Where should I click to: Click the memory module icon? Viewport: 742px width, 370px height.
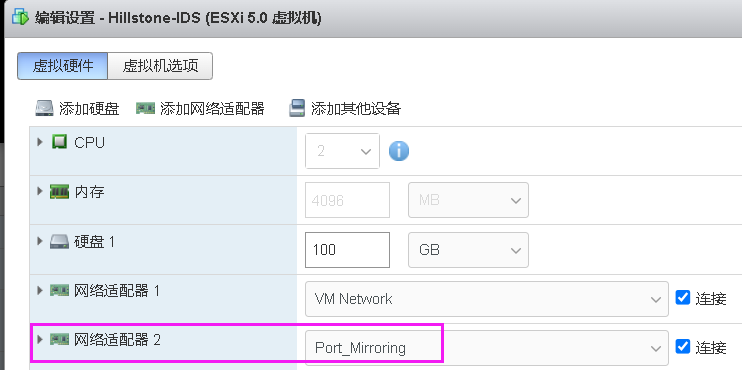[x=60, y=192]
